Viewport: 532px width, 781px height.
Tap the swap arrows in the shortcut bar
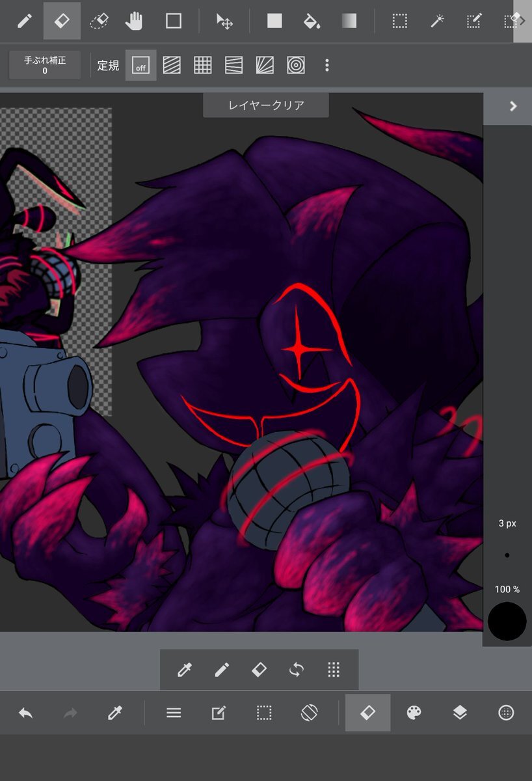point(297,670)
